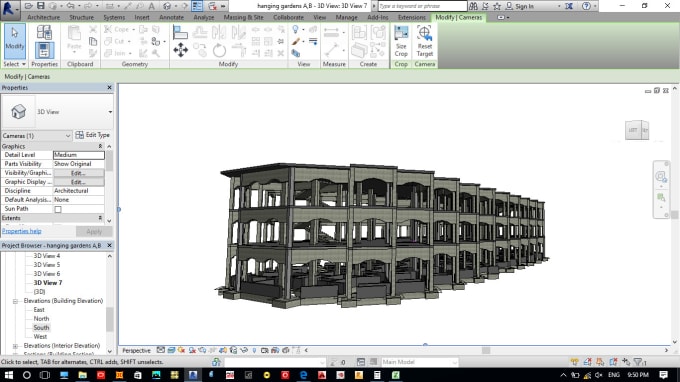Image resolution: width=680 pixels, height=382 pixels.
Task: Click the Hide in View light bulb icon
Action: tap(296, 29)
